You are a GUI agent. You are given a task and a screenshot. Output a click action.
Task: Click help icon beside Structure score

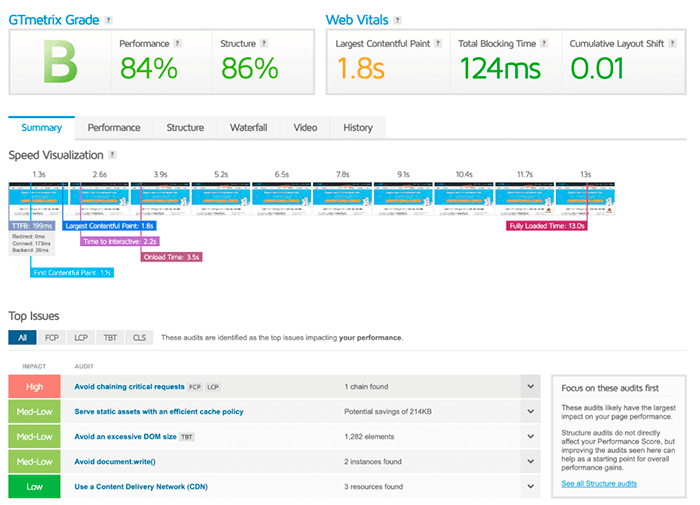(x=264, y=43)
